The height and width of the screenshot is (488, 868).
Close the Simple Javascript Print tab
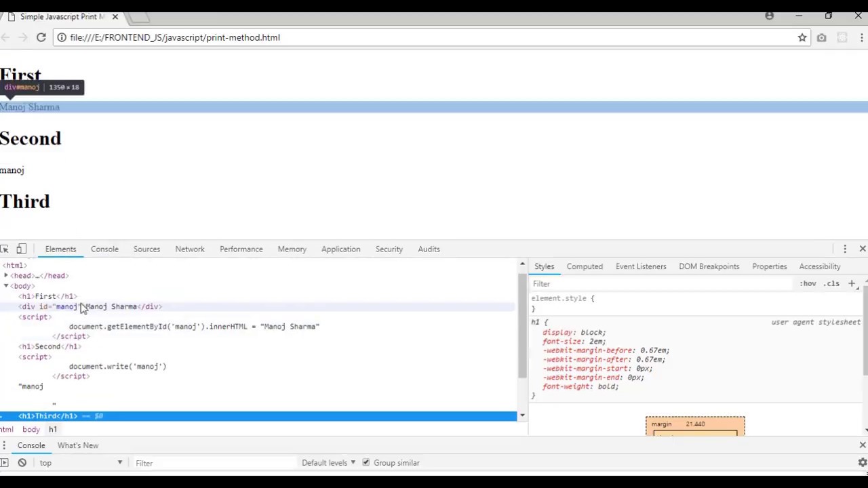[115, 16]
